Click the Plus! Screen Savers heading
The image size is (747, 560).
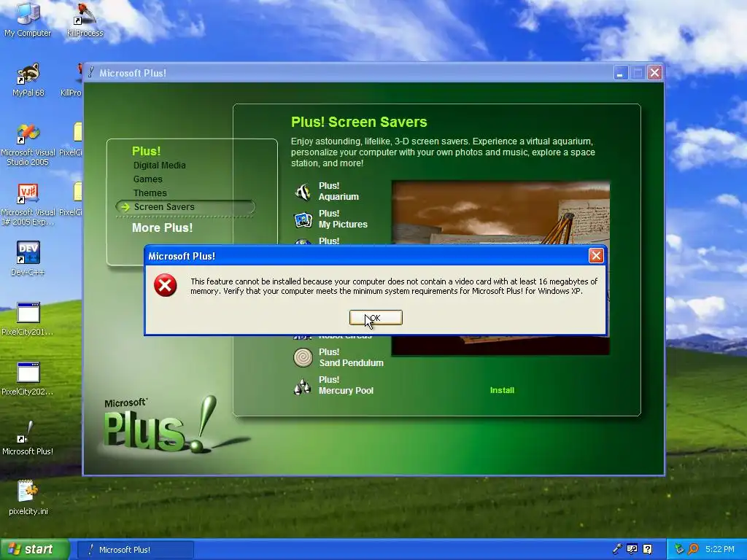[x=359, y=122]
